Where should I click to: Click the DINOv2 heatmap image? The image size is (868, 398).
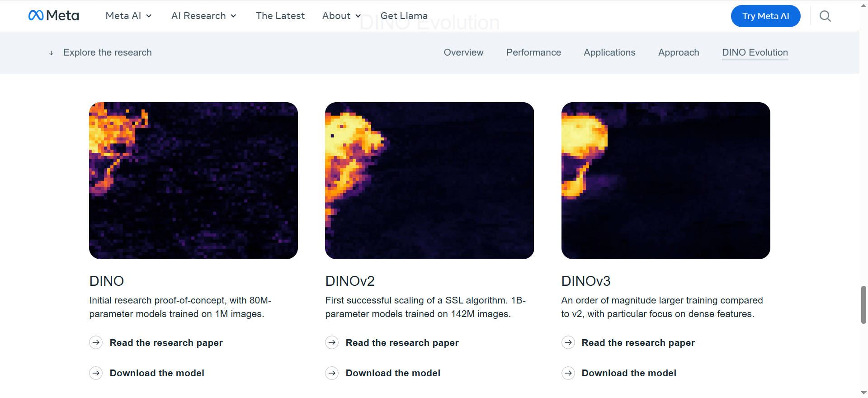[x=429, y=180]
